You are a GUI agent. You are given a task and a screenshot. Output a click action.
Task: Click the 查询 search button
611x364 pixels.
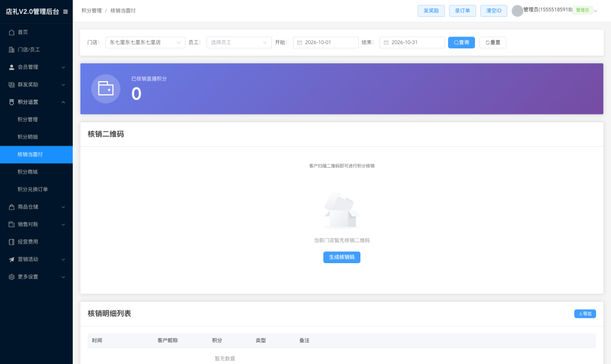click(x=461, y=42)
